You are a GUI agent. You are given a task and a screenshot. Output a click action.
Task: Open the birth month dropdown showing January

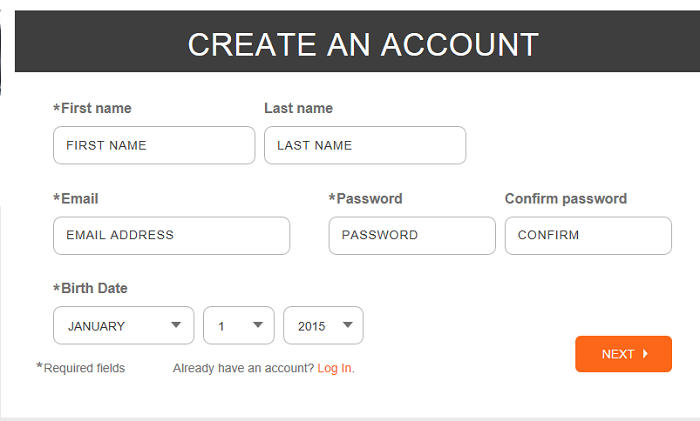[x=124, y=325]
